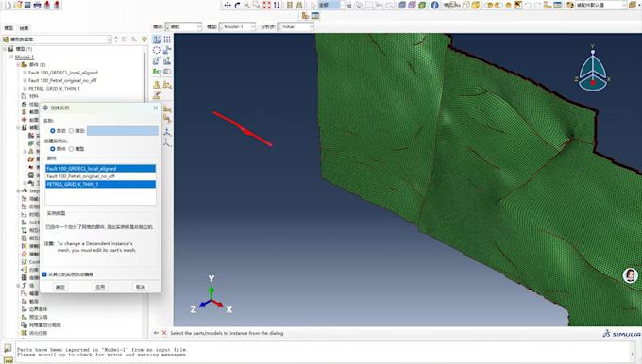Collapse the 部件 (3) tree node
The image size is (642, 364).
coord(18,65)
